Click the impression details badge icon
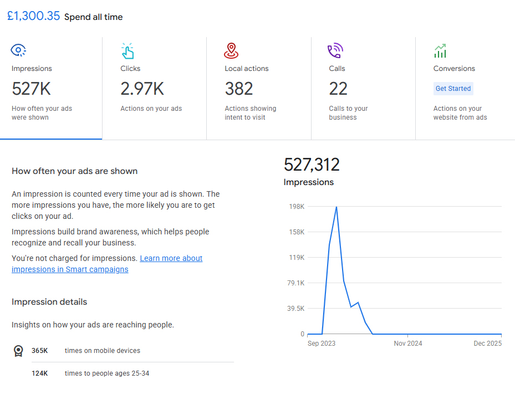The image size is (515, 420). pyautogui.click(x=18, y=351)
